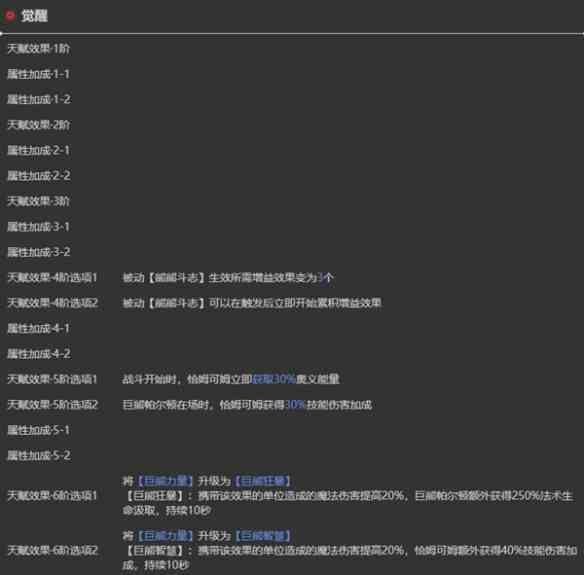Click the label 天赋效果-4阶选项2
Viewport: 584px width, 575px height.
click(53, 303)
